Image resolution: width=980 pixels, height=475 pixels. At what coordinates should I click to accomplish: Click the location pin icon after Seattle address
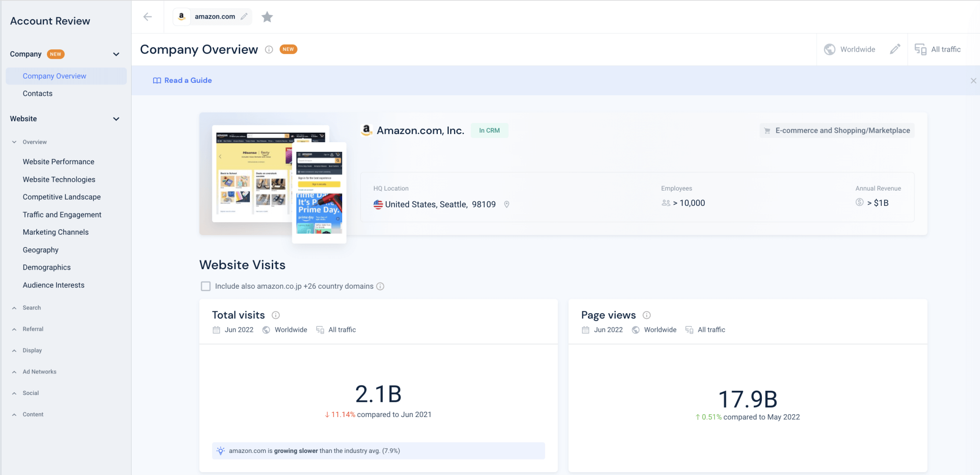(506, 204)
